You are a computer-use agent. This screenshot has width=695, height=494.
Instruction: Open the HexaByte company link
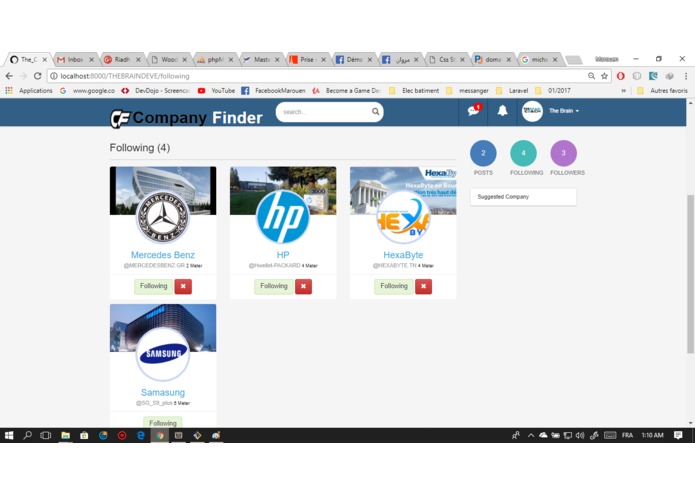point(403,255)
